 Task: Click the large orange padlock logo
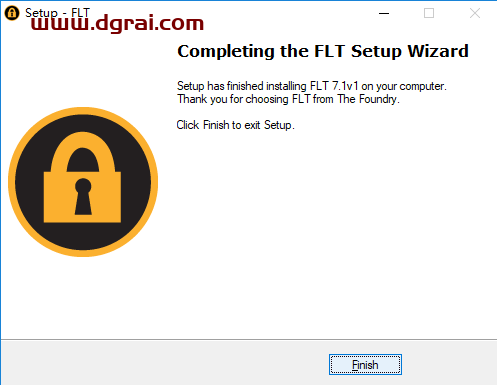click(83, 182)
